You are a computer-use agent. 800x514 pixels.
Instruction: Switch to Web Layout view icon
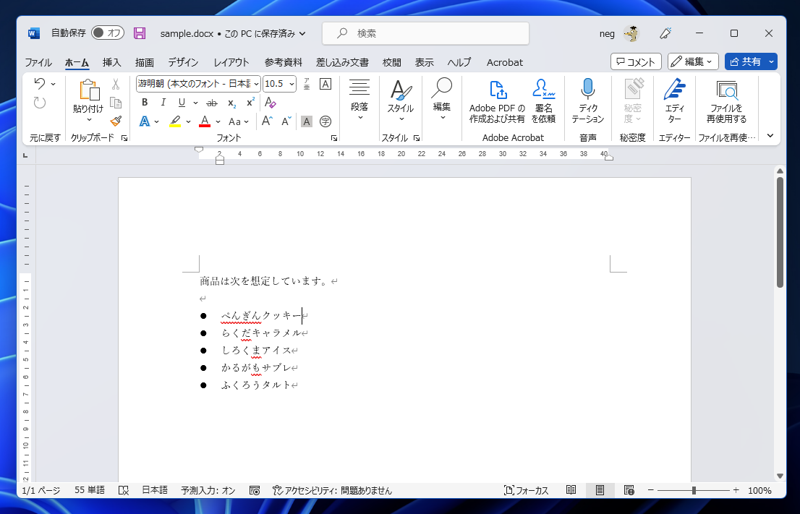point(629,490)
